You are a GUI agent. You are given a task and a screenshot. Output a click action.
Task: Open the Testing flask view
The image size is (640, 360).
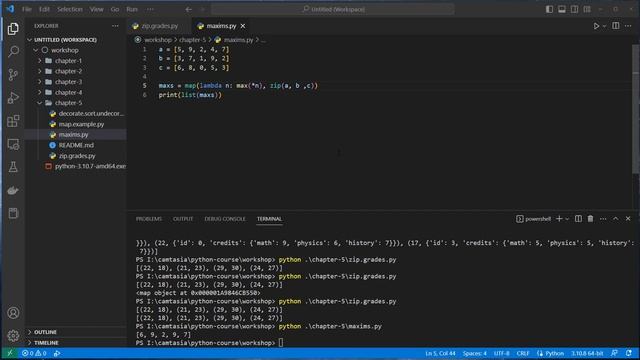point(13,167)
